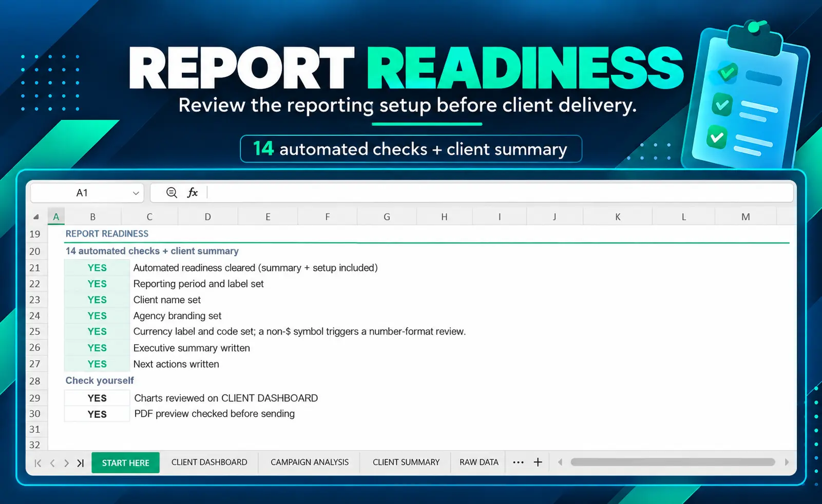The width and height of the screenshot is (822, 504).
Task: Click the formula bar input area
Action: coord(500,192)
